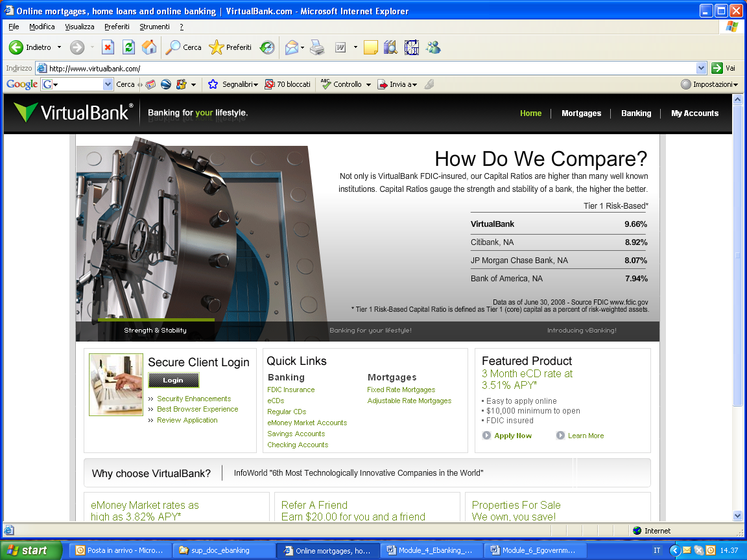Click the 70 bloccati popup blocker
This screenshot has height=560, width=747.
point(288,84)
